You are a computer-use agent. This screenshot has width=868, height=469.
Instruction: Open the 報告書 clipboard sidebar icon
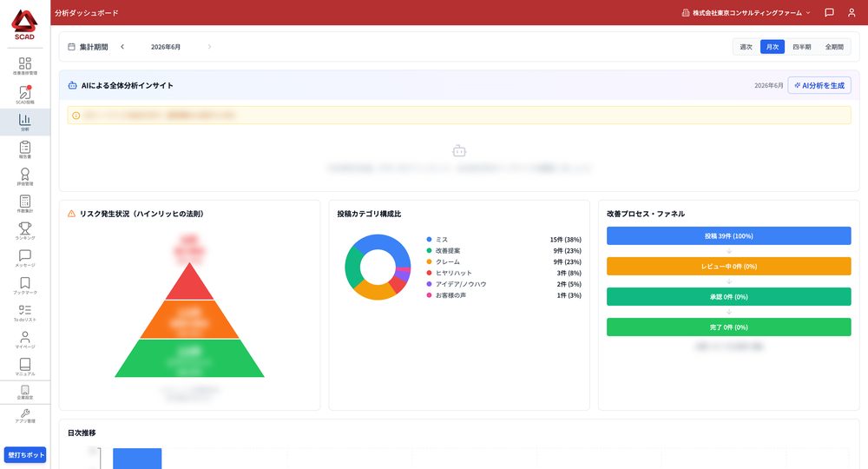coord(25,147)
